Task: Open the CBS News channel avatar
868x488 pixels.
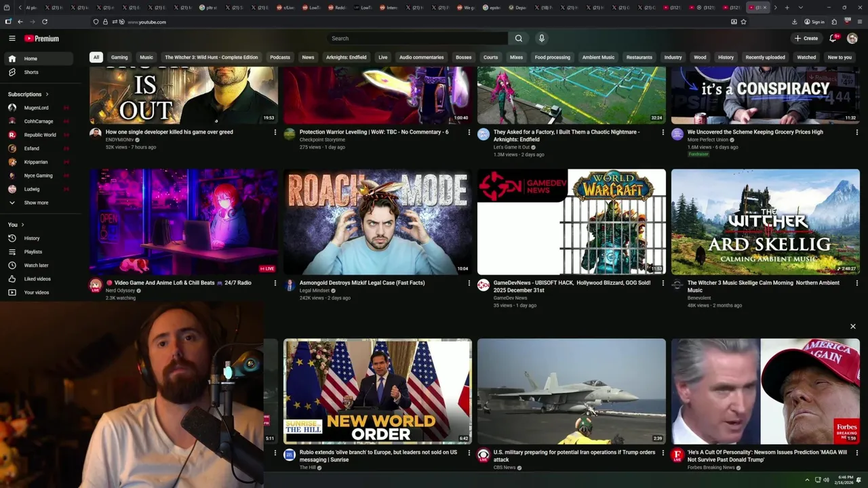Action: (x=484, y=455)
